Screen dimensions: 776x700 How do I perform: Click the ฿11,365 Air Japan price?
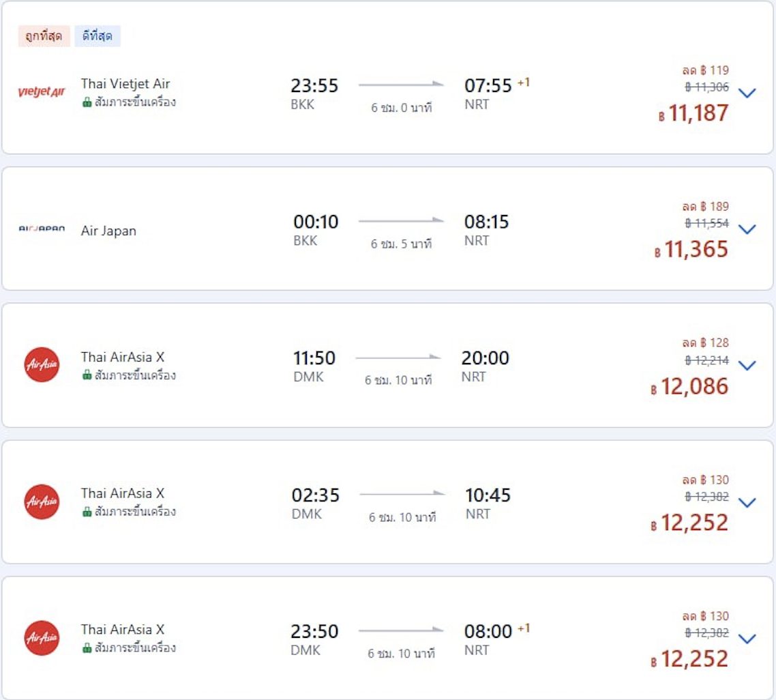pos(696,250)
